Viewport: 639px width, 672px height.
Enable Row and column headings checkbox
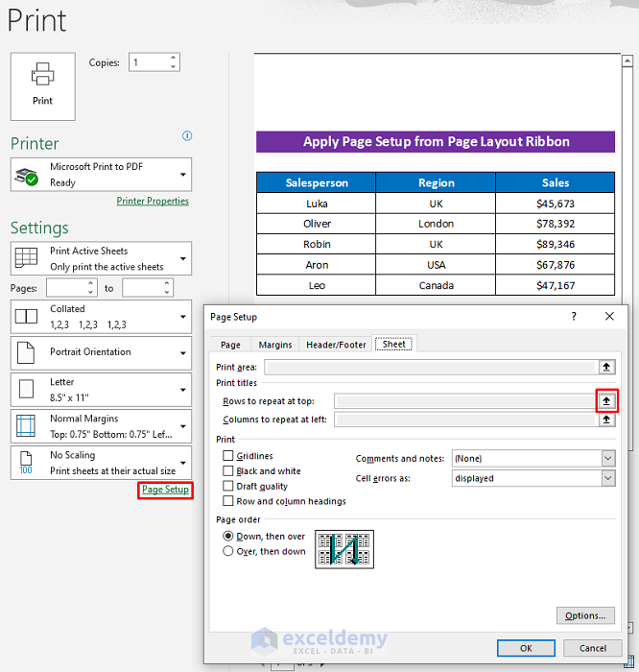[228, 501]
